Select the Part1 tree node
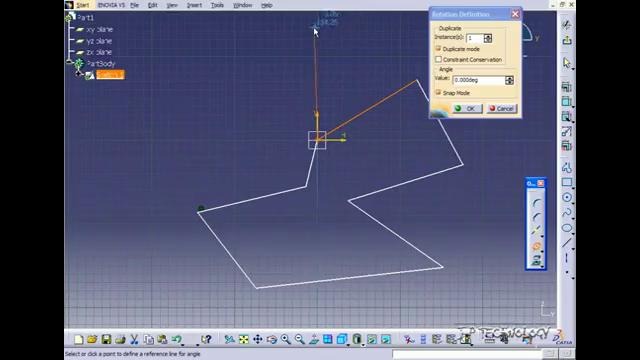The height and width of the screenshot is (360, 640). (86, 18)
